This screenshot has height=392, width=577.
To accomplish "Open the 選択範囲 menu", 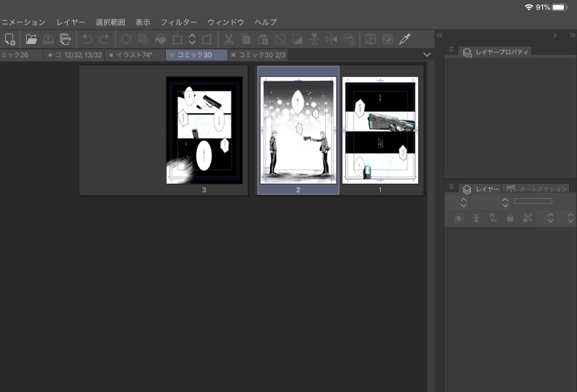I will [x=110, y=22].
